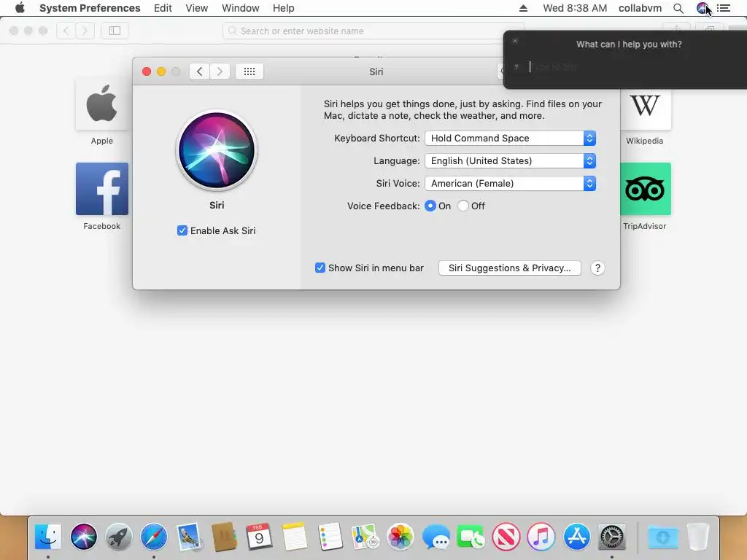This screenshot has height=560, width=747.
Task: Click the Safari address search field
Action: (373, 31)
